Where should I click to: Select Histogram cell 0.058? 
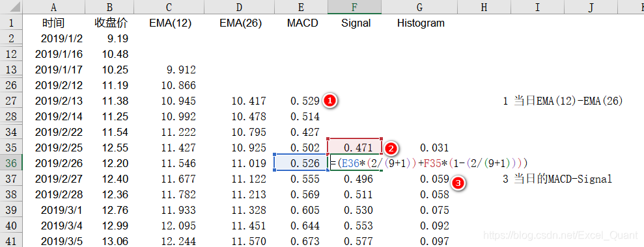coord(419,194)
